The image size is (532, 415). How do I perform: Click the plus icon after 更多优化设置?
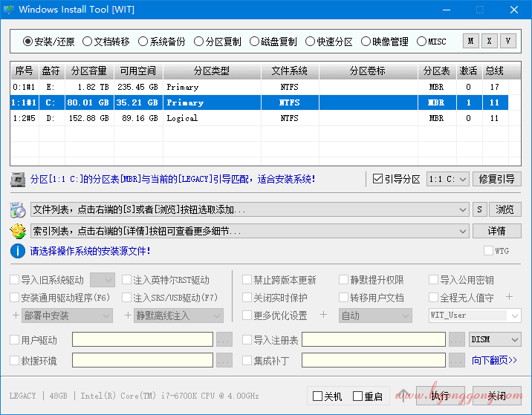(x=323, y=315)
